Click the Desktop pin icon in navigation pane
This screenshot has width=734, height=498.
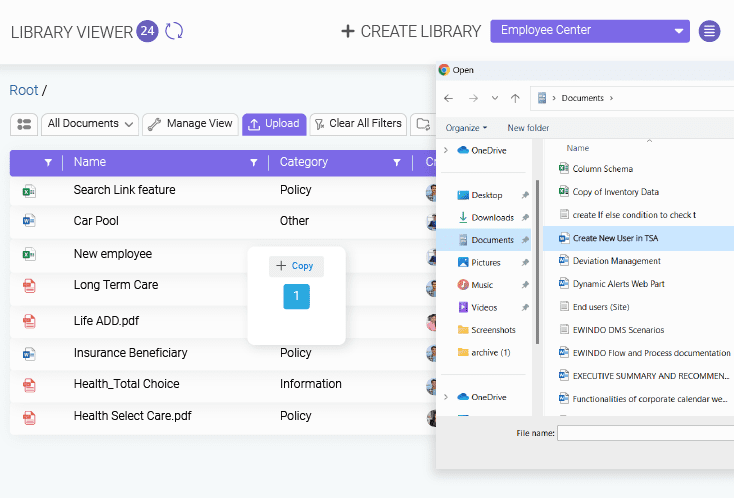[x=525, y=195]
